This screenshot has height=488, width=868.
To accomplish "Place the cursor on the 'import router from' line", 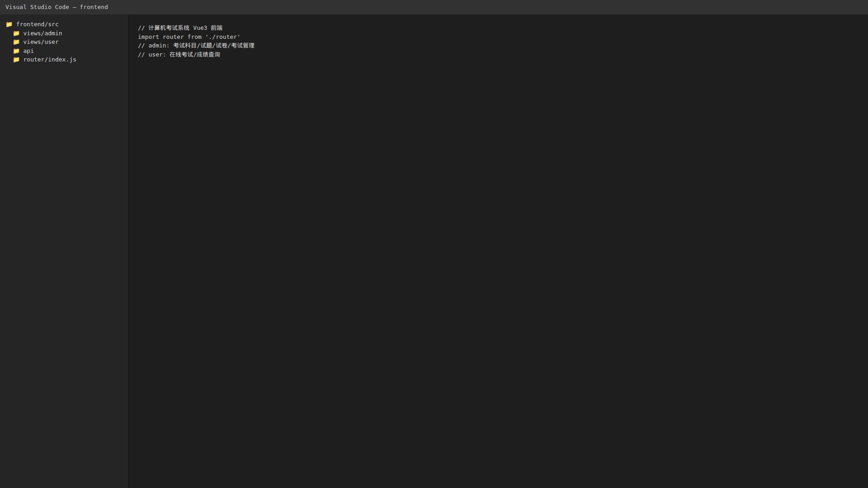I will 189,37.
